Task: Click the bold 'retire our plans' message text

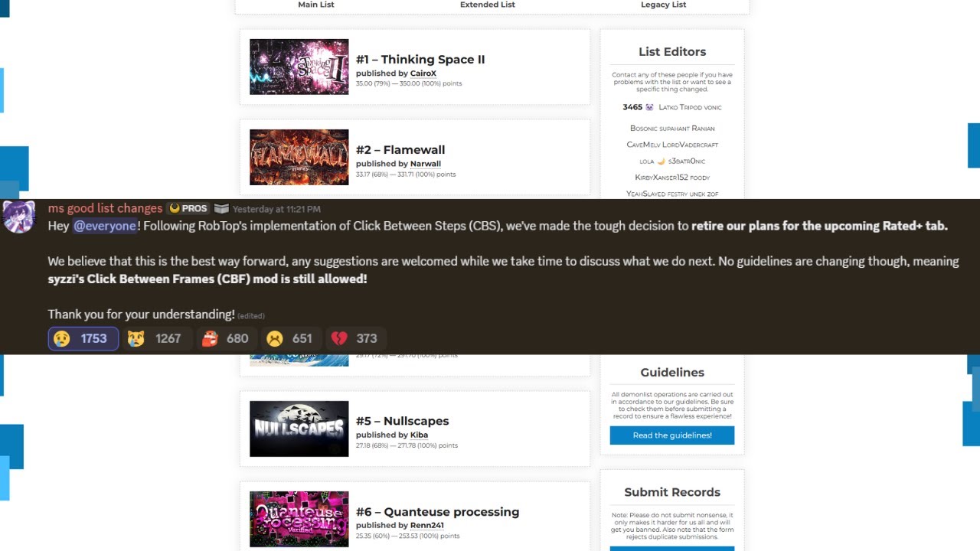Action: 819,226
